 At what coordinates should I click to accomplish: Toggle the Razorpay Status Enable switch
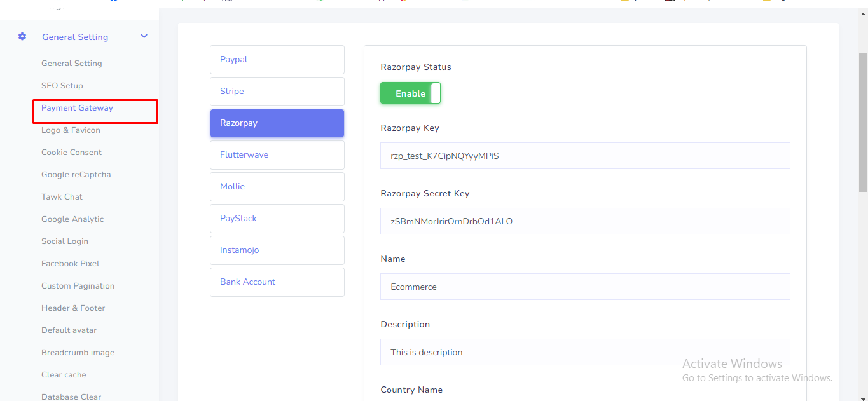click(410, 93)
